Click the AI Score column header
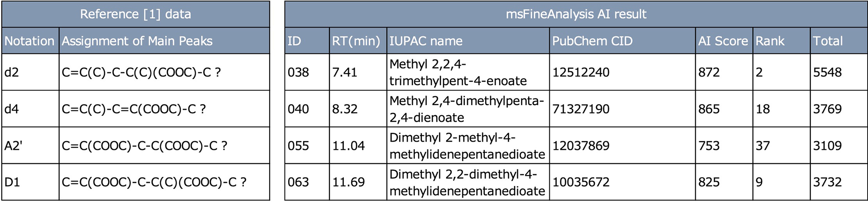 click(723, 41)
